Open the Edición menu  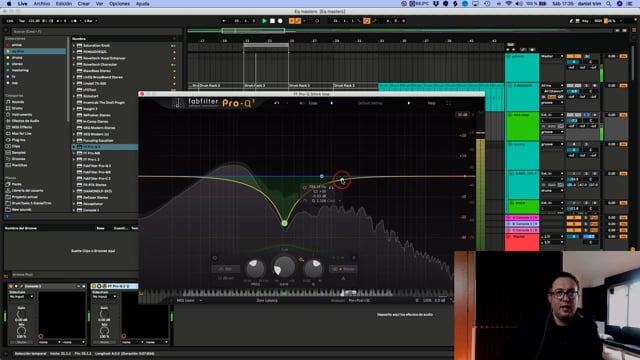click(64, 4)
